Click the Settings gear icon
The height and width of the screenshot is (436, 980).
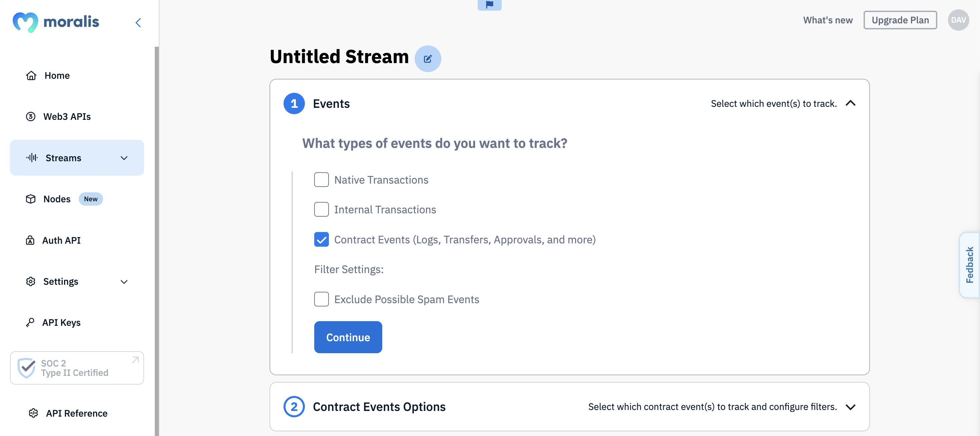(x=31, y=281)
